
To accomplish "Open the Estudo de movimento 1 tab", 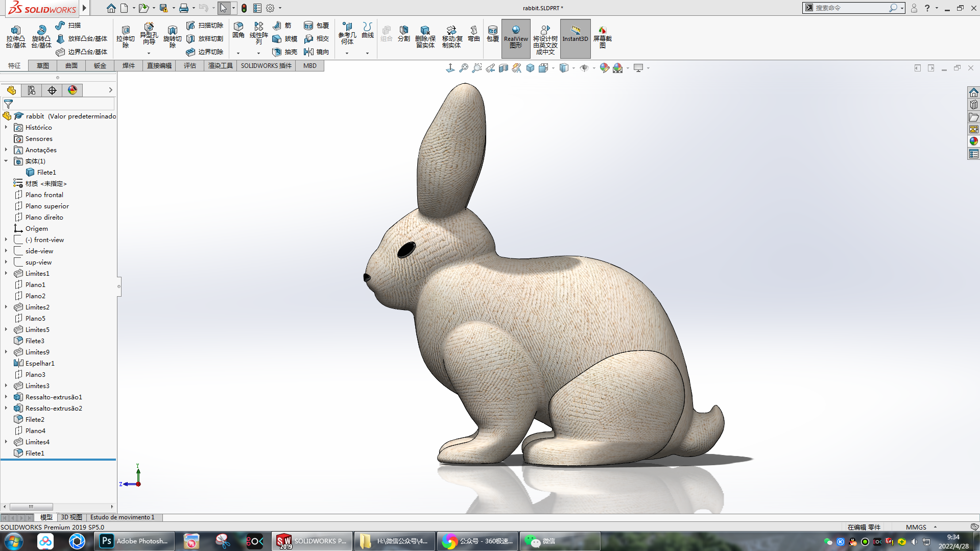I will coord(123,517).
